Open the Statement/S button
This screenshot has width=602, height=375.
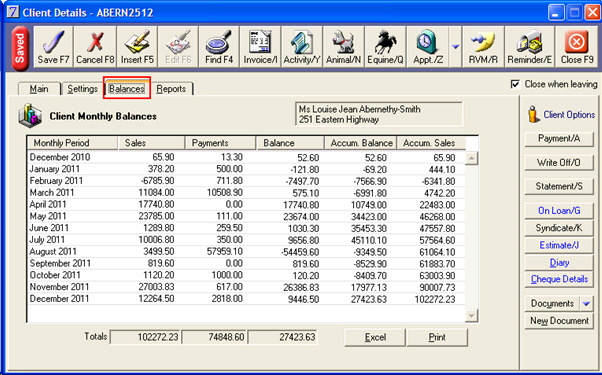(559, 187)
